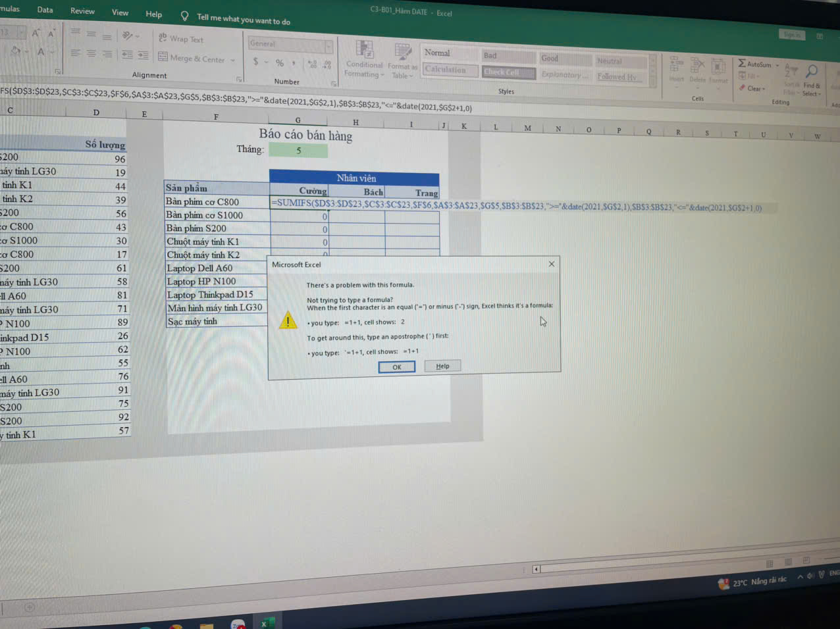Click Help in the Microsoft Excel dialog
This screenshot has height=629, width=840.
point(443,366)
